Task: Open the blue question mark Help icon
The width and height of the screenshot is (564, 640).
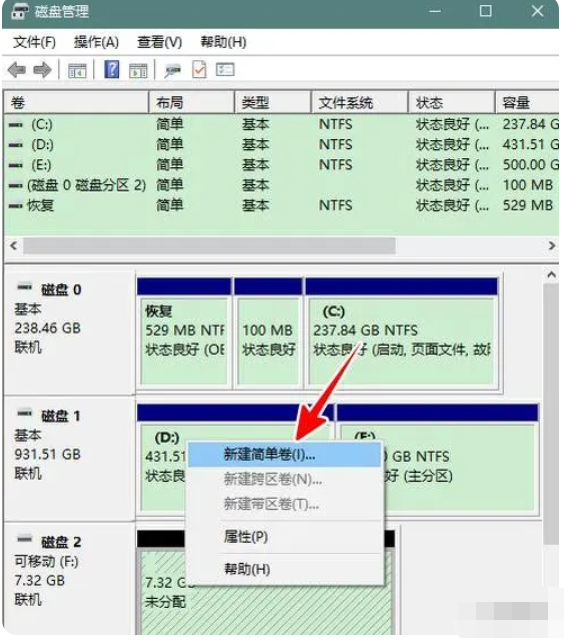Action: (x=112, y=69)
